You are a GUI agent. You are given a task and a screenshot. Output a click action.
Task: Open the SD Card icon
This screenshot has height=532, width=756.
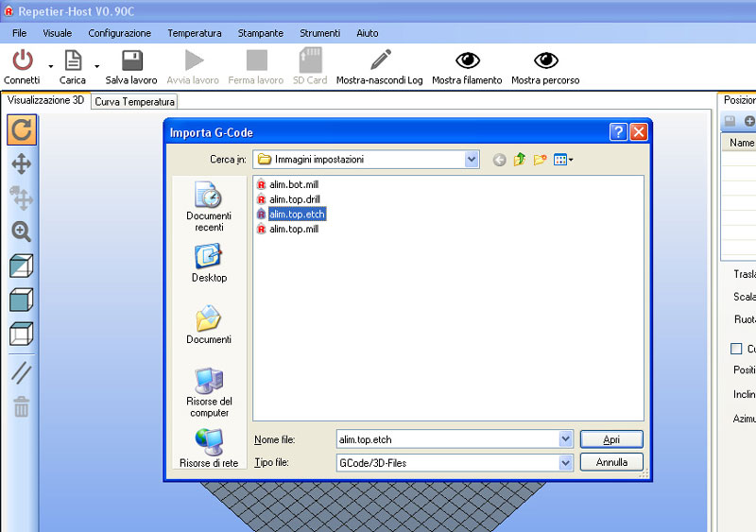[x=311, y=60]
